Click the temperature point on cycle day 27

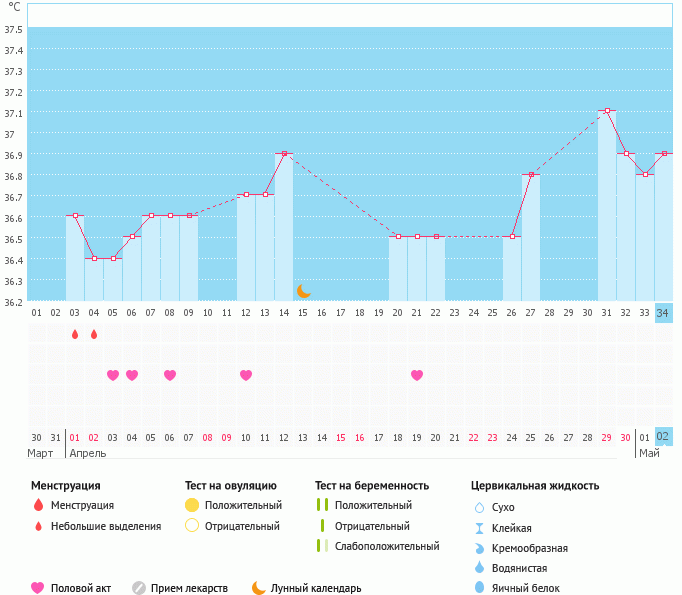531,174
